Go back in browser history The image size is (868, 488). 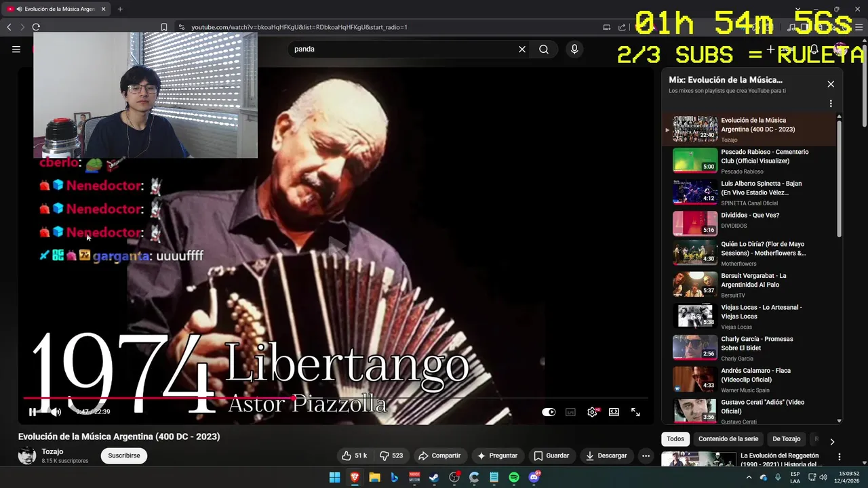click(x=9, y=27)
